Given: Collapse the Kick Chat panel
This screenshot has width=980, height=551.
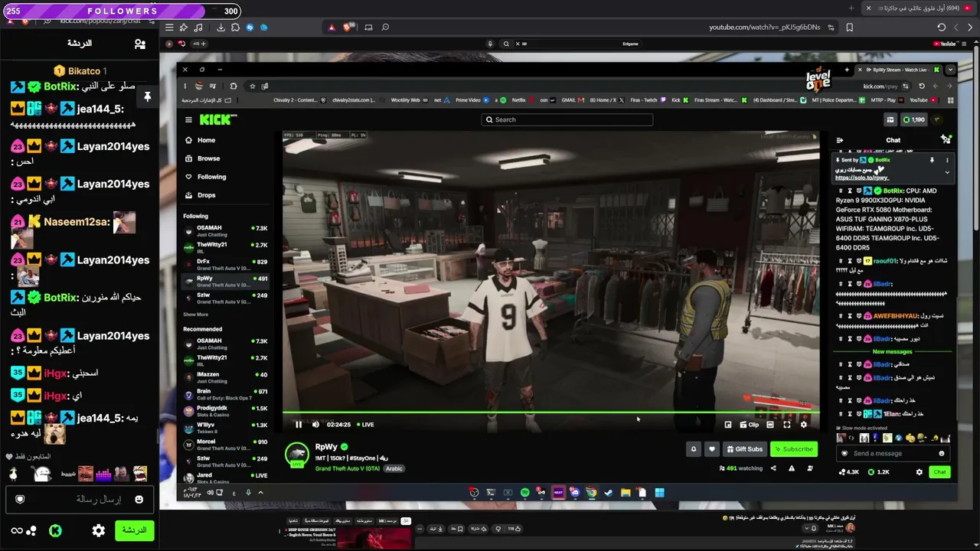Looking at the screenshot, I should tap(840, 140).
